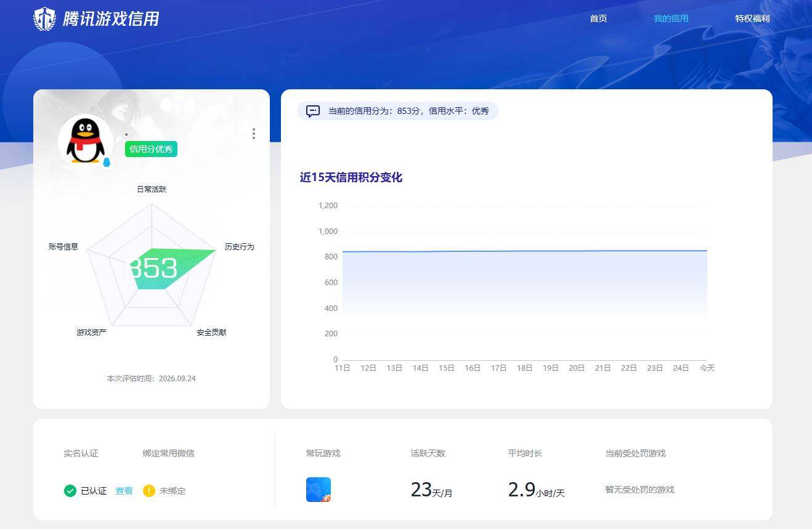Click the Tencent Game Credit shield logo
This screenshot has height=529, width=812.
(x=44, y=19)
